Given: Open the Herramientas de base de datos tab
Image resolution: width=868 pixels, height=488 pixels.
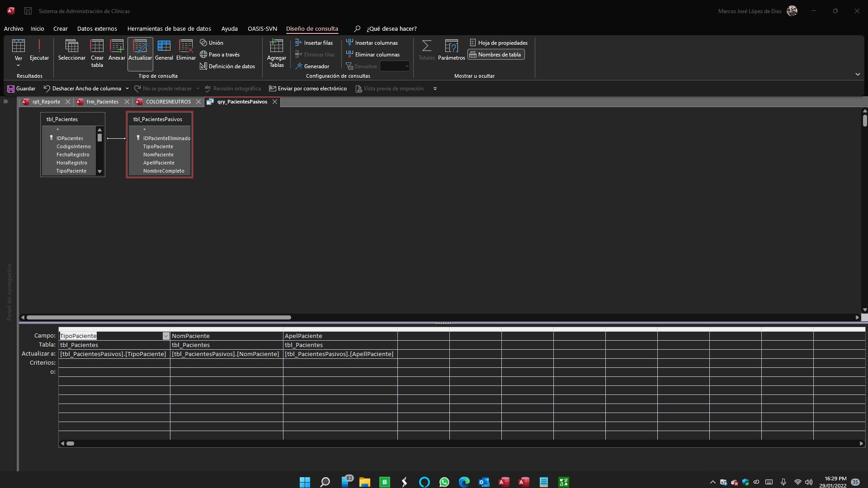Looking at the screenshot, I should 169,28.
